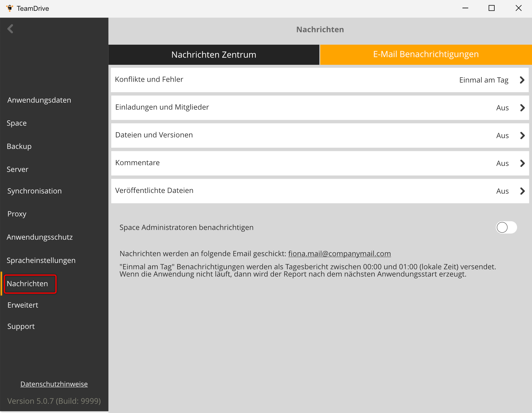Viewport: 532px width, 413px height.
Task: Click the back arrow in sidebar
Action: pyautogui.click(x=11, y=29)
